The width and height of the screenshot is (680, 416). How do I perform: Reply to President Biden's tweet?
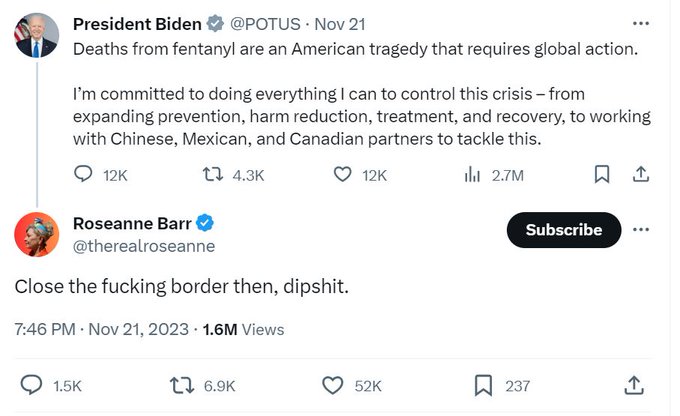(x=83, y=174)
